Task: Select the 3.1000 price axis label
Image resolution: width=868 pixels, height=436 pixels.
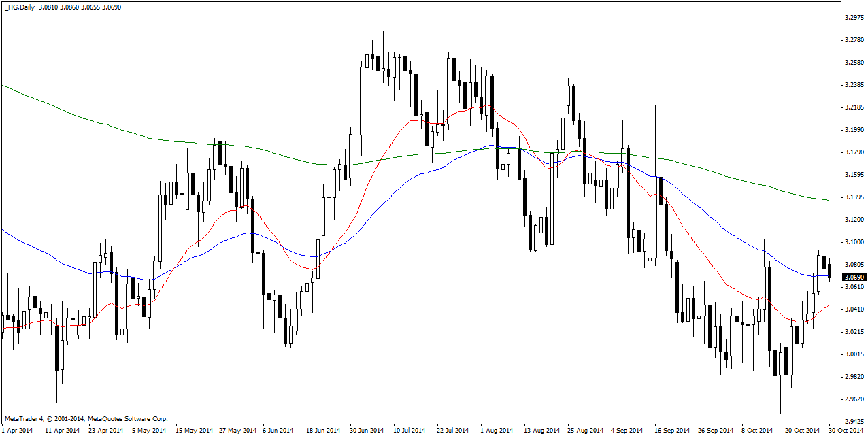Action: coord(853,242)
